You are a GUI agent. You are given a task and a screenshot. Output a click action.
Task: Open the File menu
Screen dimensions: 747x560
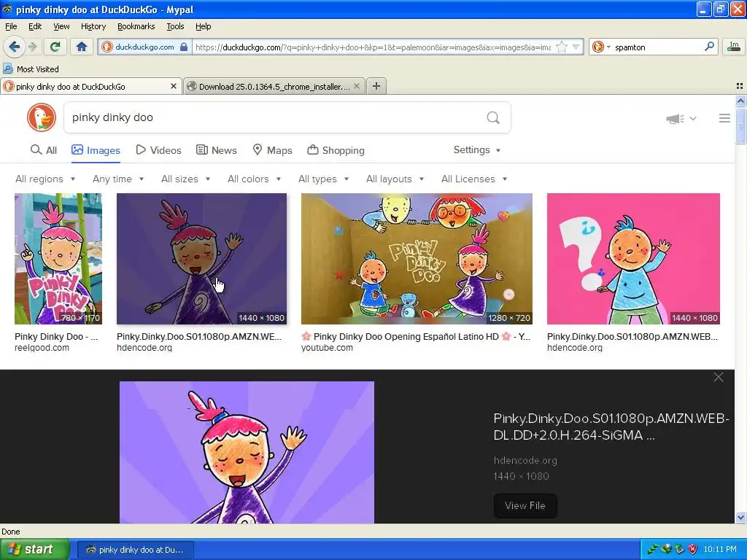point(11,26)
